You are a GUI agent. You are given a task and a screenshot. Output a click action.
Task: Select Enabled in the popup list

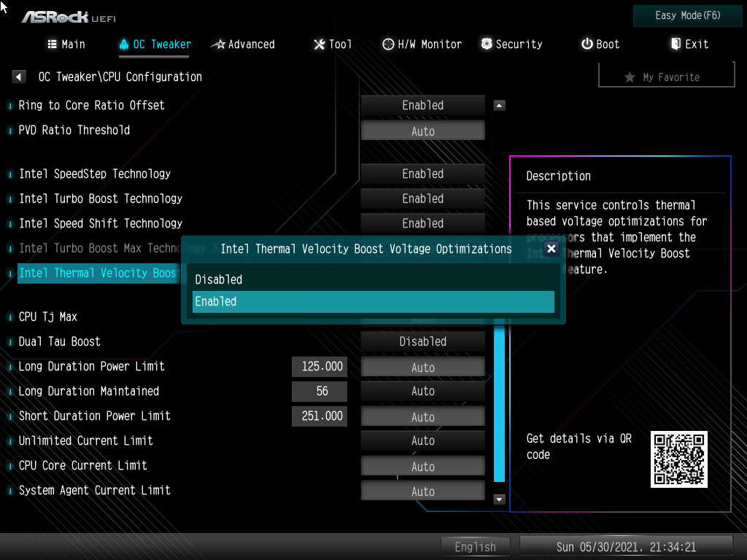(x=373, y=301)
